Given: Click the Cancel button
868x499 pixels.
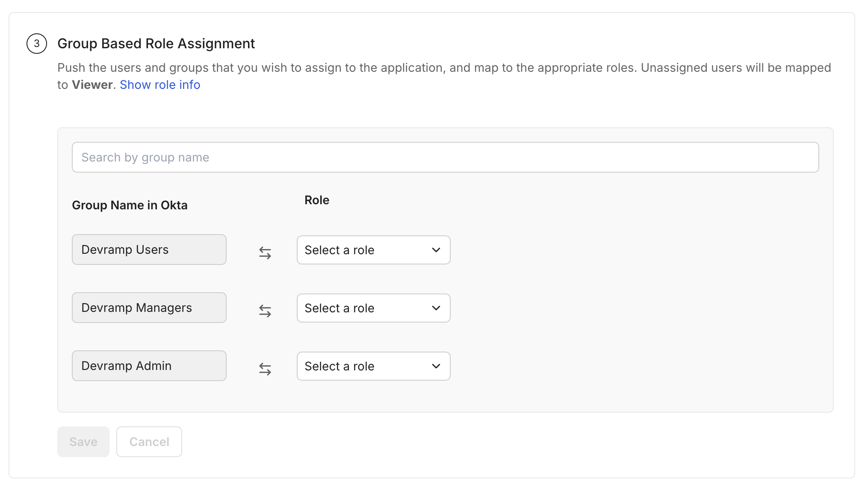Looking at the screenshot, I should point(149,442).
